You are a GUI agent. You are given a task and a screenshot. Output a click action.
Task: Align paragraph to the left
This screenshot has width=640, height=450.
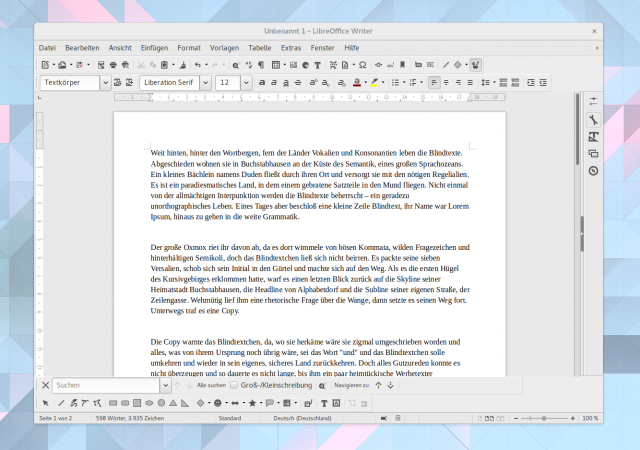tap(434, 82)
